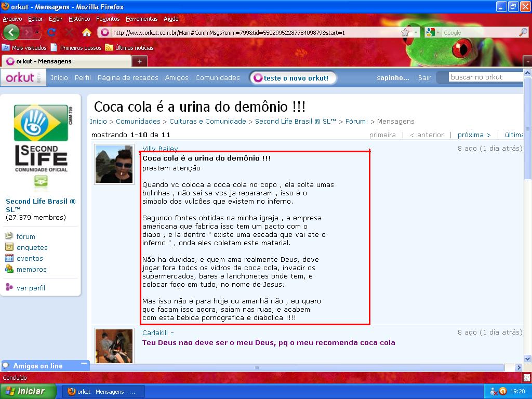Screen dimensions: 532x399
Task: Click the forward navigation arrow
Action: tap(28, 33)
